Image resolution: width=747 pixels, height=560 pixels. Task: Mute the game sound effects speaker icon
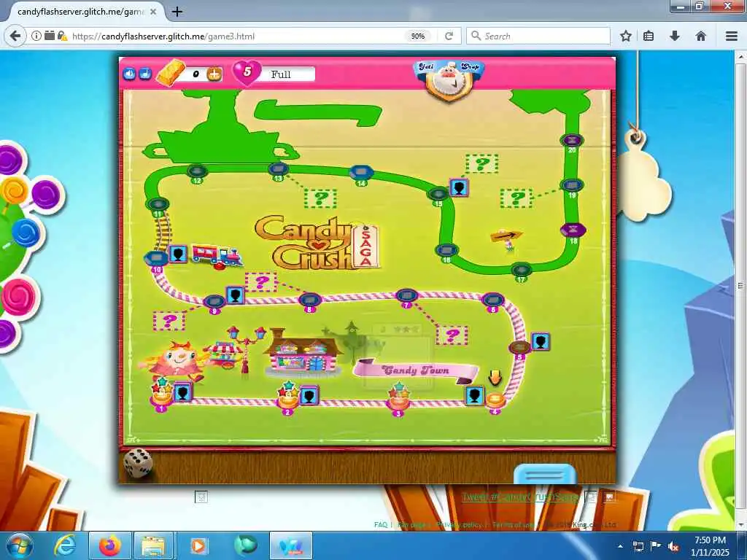tap(129, 74)
